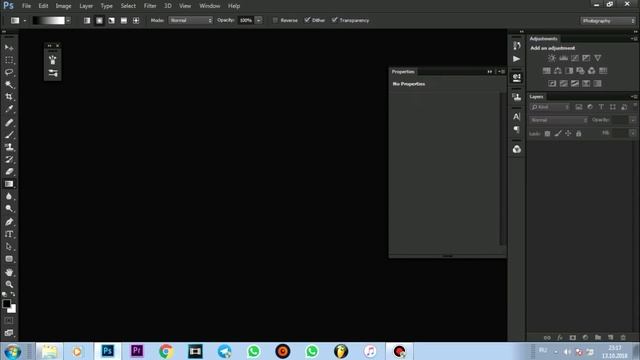The image size is (640, 360).
Task: Open the File menu
Action: pyautogui.click(x=27, y=6)
